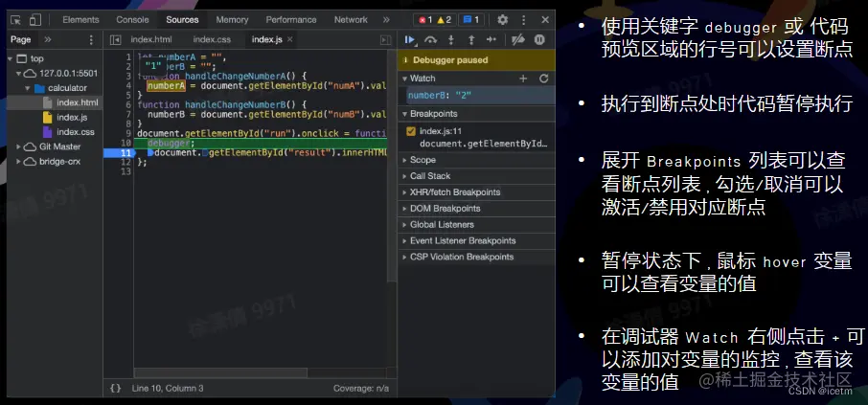Deactivate all breakpoints

(518, 40)
